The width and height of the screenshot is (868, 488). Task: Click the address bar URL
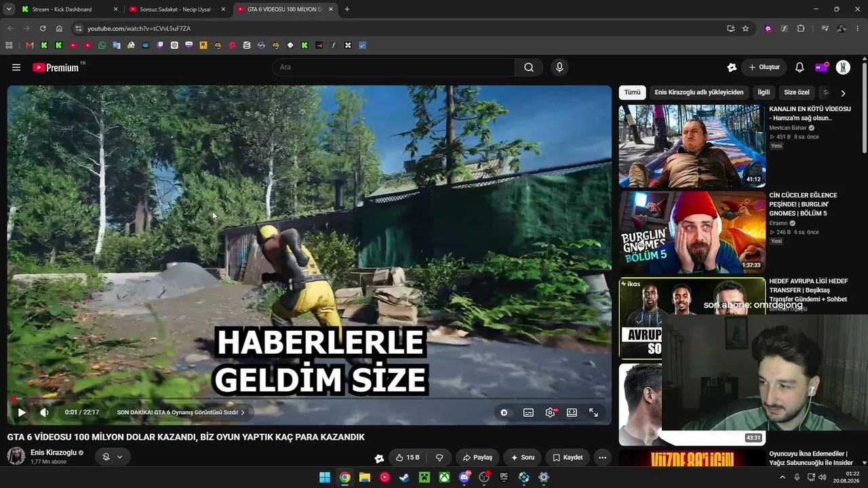pos(139,28)
